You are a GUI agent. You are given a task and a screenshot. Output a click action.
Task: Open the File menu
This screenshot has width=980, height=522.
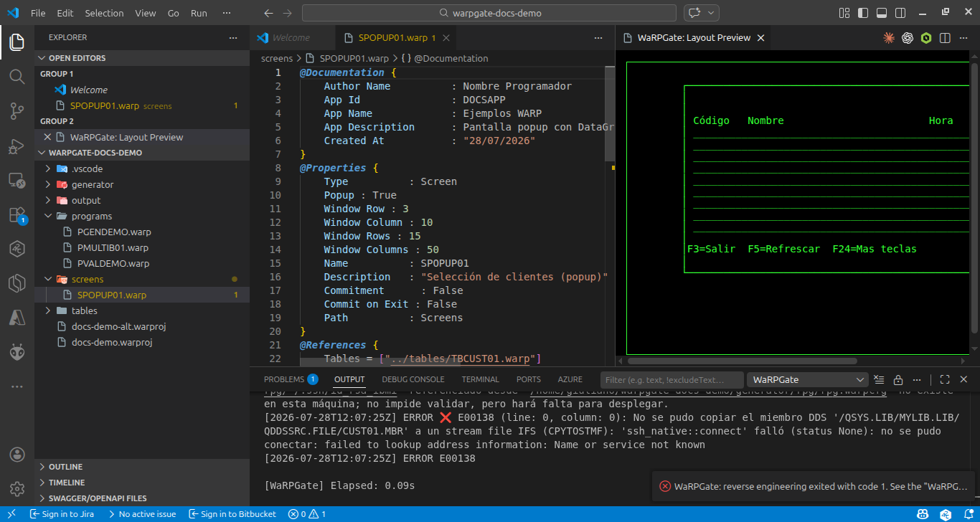(38, 13)
